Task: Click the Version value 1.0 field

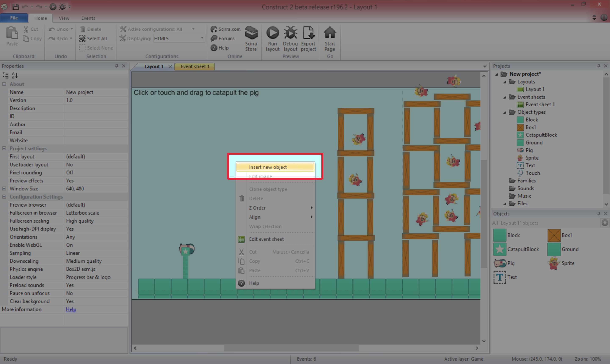Action: (x=96, y=100)
